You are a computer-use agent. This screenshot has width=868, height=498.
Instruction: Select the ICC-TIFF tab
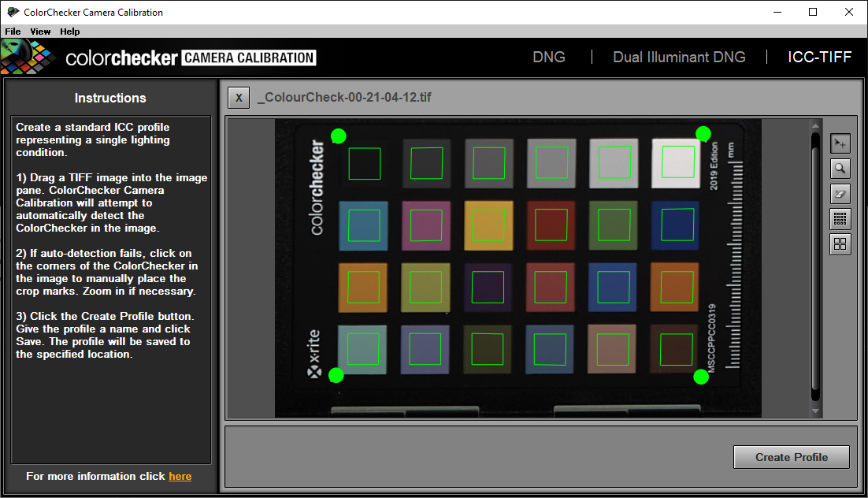click(819, 57)
